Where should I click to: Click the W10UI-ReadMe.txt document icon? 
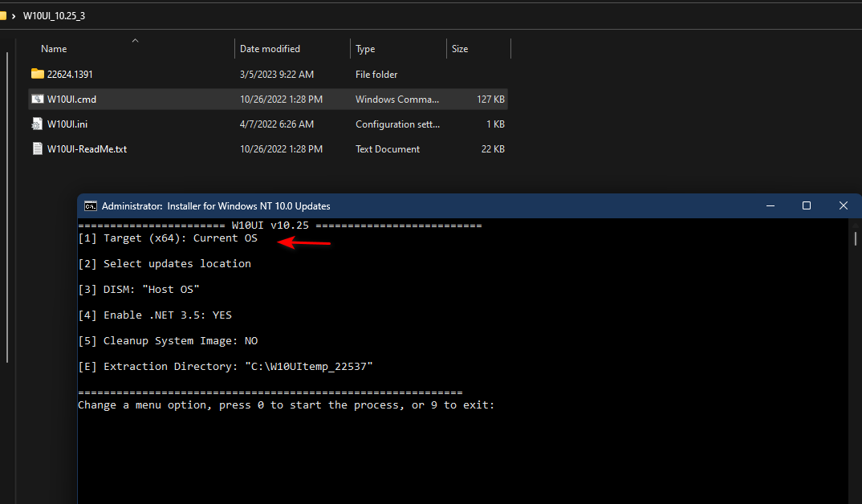(x=37, y=148)
